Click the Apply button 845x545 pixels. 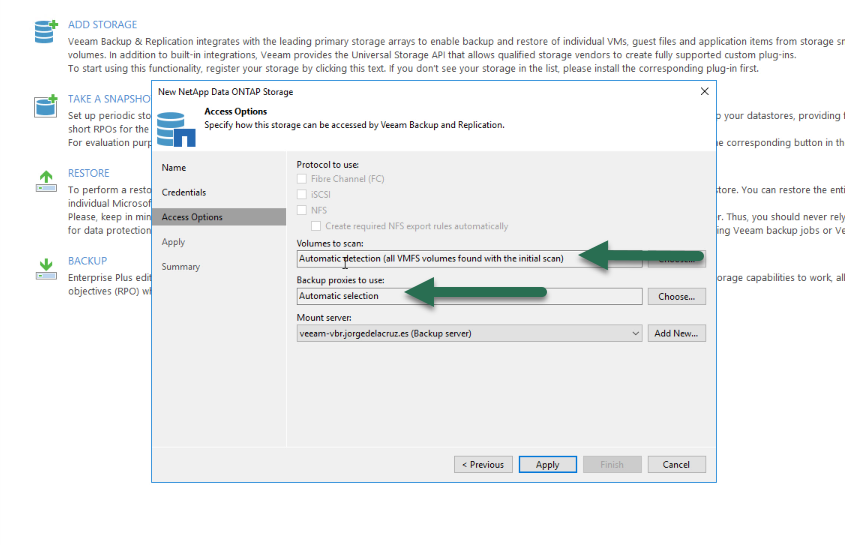(548, 465)
